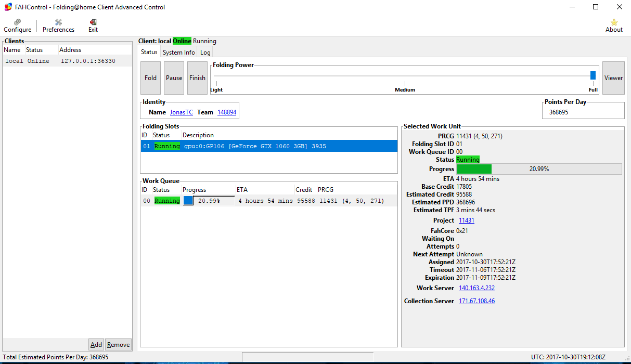
Task: Open the Preferences toolbar icon
Action: 58,22
